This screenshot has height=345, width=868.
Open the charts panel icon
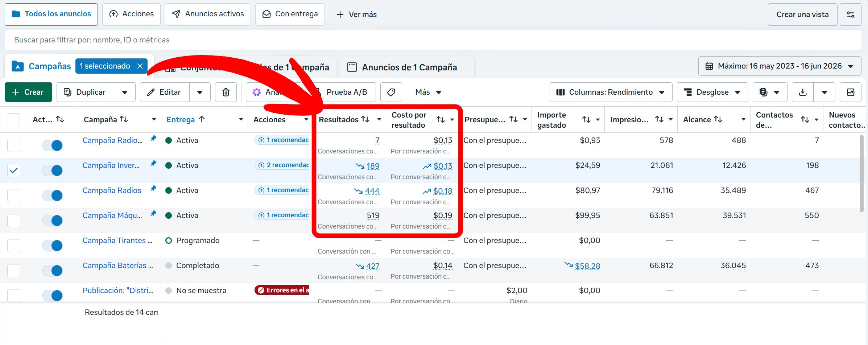point(851,92)
